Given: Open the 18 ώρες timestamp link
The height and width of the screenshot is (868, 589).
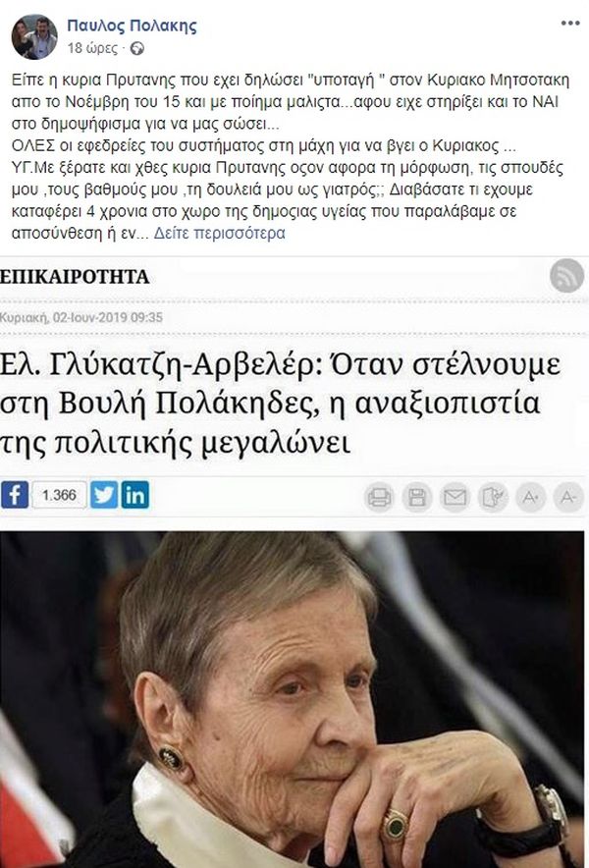Looking at the screenshot, I should click(92, 49).
